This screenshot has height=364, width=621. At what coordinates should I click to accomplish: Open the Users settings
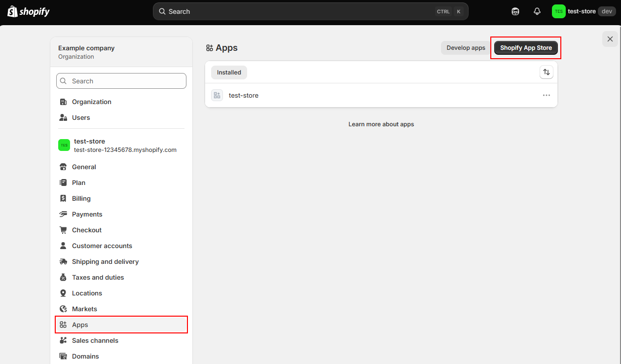click(x=121, y=117)
